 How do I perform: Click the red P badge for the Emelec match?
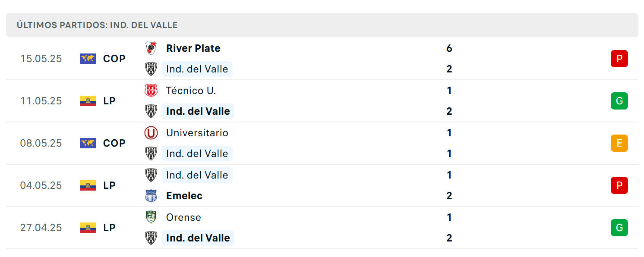pyautogui.click(x=619, y=185)
